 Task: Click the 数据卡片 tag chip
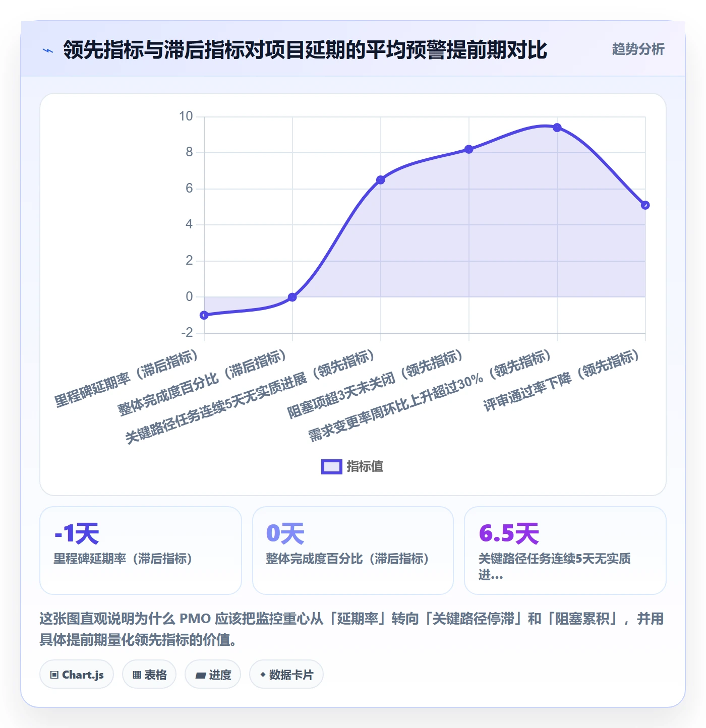click(286, 675)
